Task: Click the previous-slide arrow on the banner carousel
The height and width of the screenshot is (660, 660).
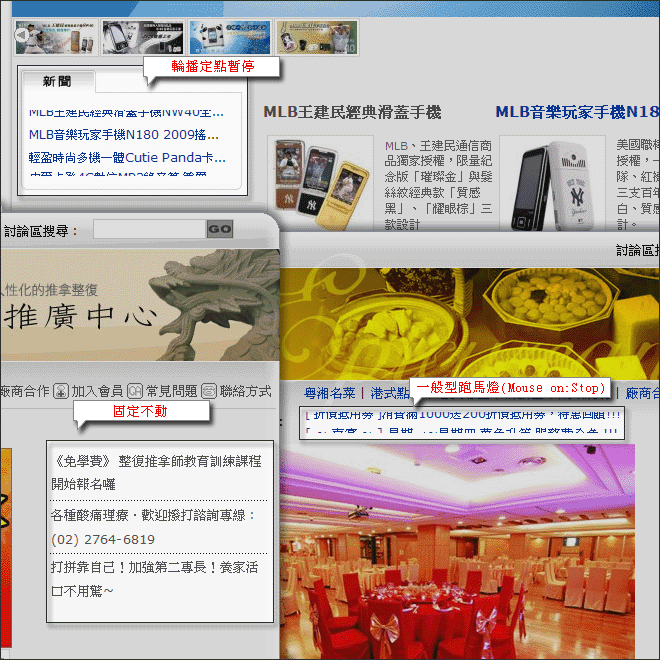Action: 22,35
